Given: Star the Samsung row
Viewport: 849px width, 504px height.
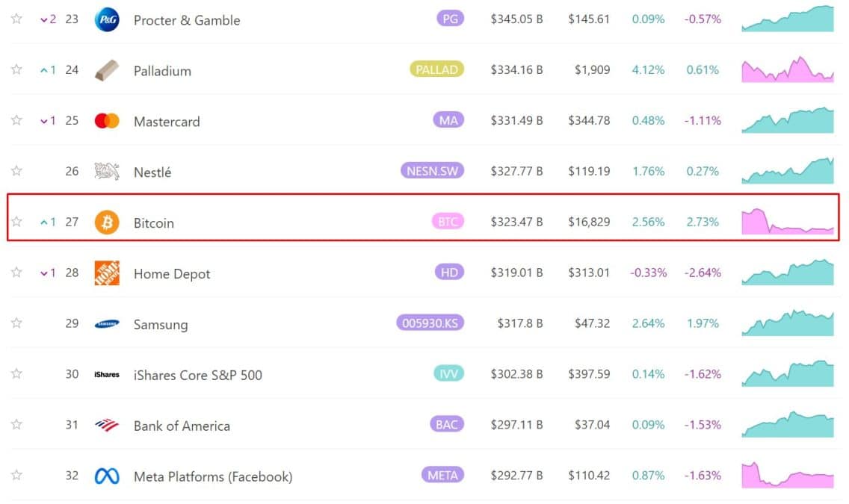Looking at the screenshot, I should [16, 323].
